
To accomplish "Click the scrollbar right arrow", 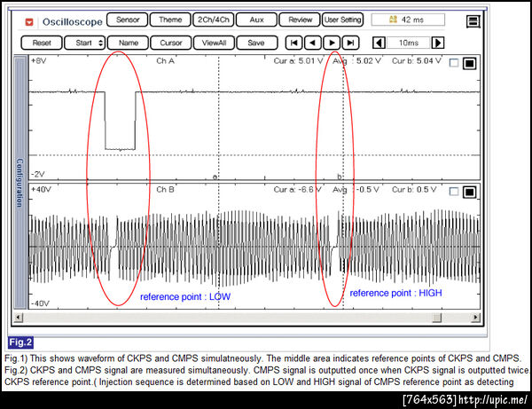I will (x=475, y=318).
